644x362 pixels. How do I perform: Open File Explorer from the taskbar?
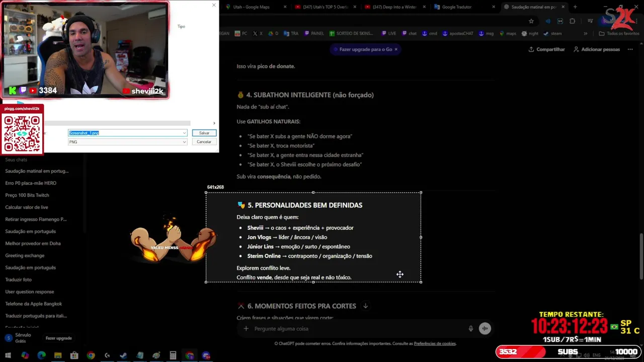[x=58, y=355]
